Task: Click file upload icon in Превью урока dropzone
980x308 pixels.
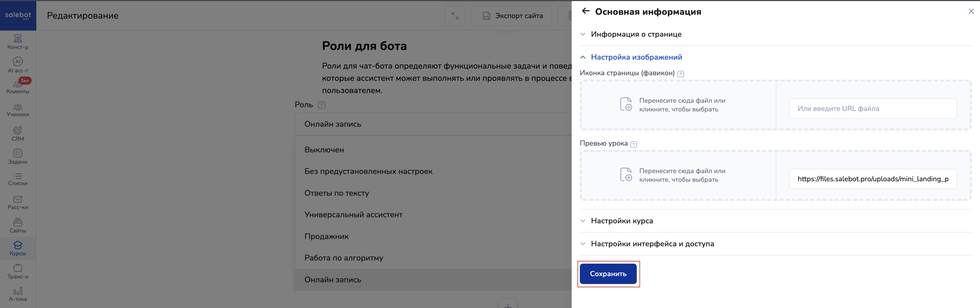Action: point(626,175)
